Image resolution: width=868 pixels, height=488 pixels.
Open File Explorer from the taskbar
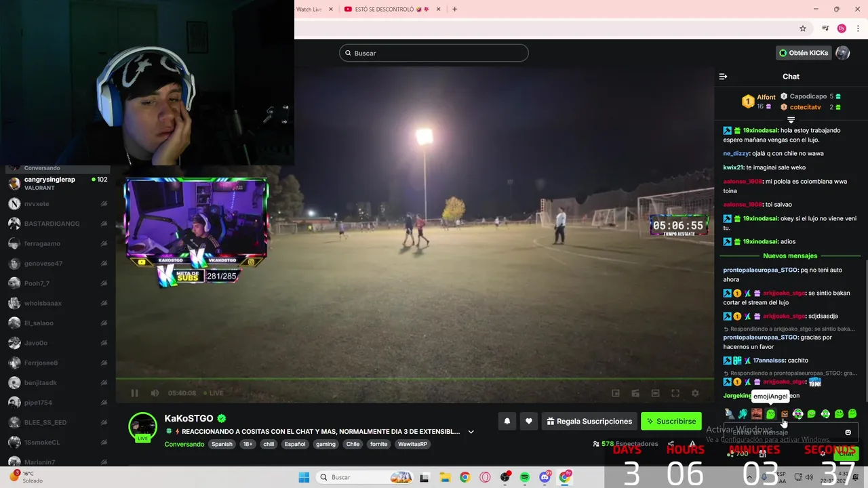pyautogui.click(x=444, y=477)
